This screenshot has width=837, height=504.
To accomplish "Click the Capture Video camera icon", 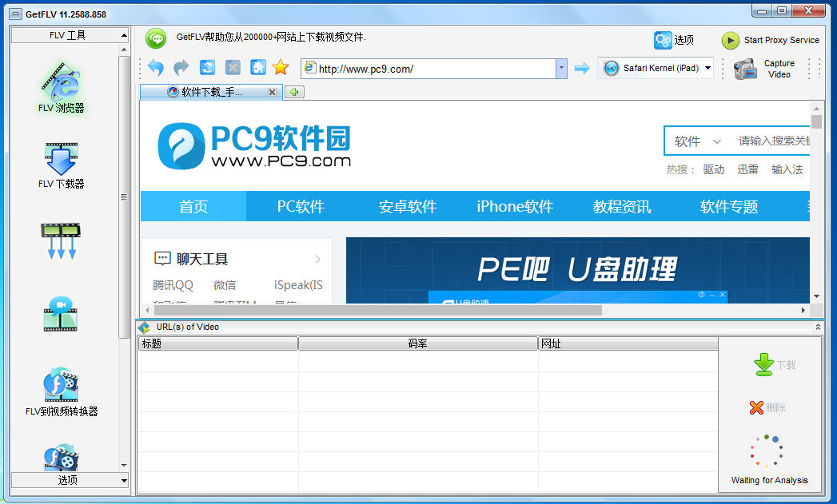I will pos(745,69).
